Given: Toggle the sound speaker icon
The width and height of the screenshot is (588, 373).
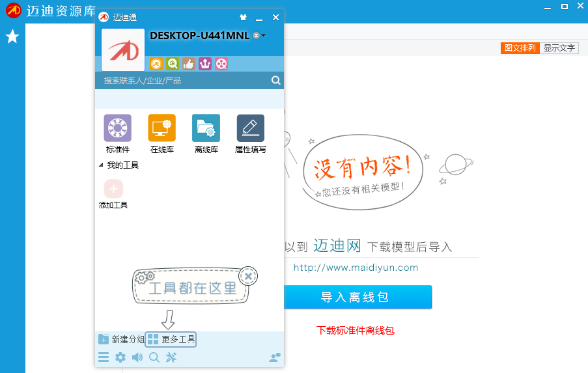Looking at the screenshot, I should click(137, 357).
